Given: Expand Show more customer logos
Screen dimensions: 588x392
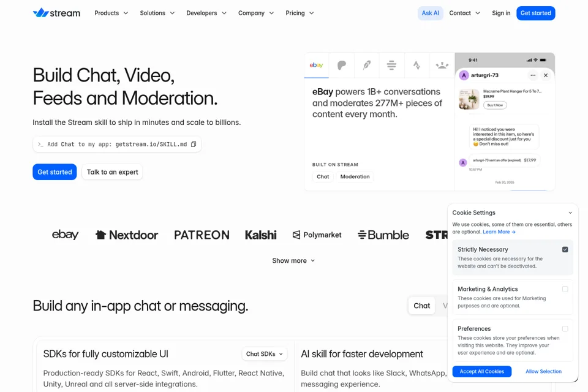Looking at the screenshot, I should [x=293, y=260].
